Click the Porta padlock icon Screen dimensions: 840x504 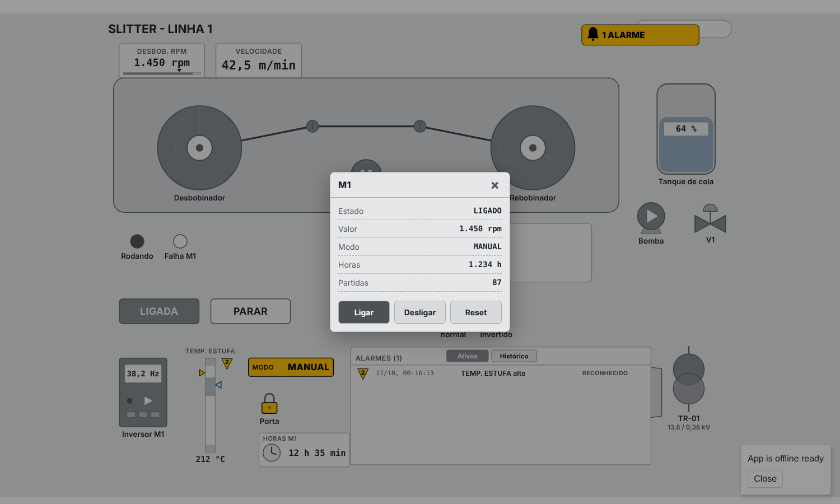pyautogui.click(x=269, y=403)
